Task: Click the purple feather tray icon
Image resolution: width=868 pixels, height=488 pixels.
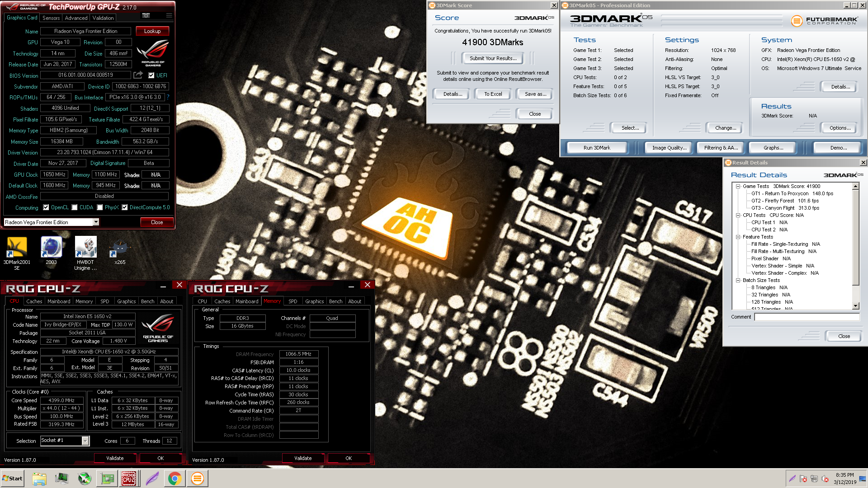Action: 792,479
